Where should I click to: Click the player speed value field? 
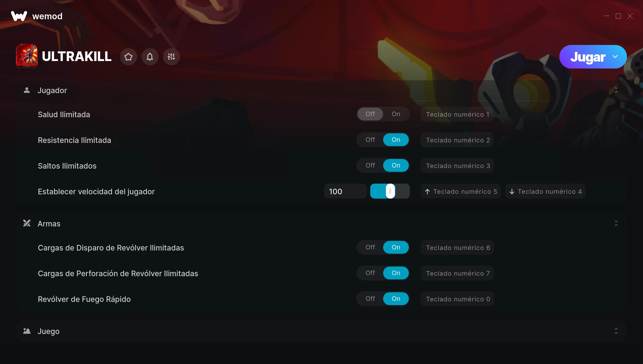point(345,191)
